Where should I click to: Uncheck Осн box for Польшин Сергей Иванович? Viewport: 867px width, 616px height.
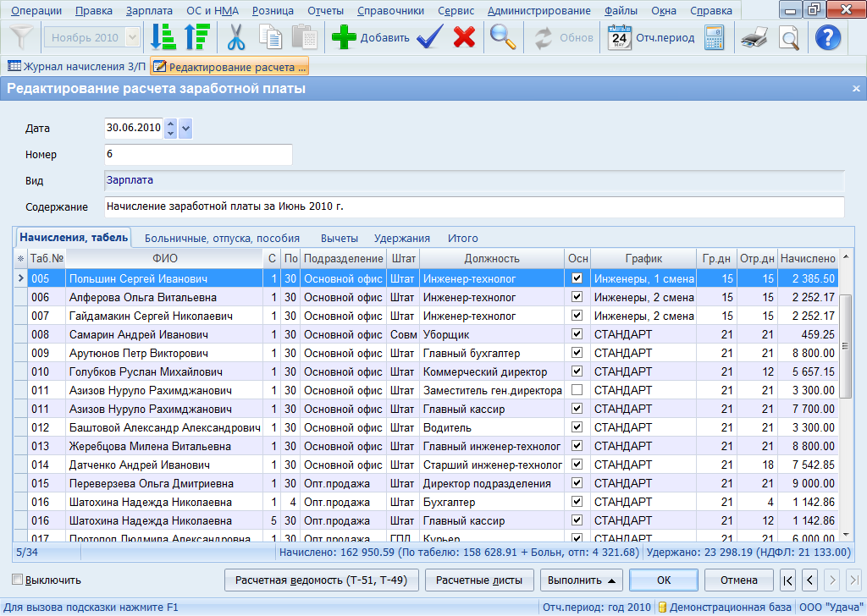(577, 278)
